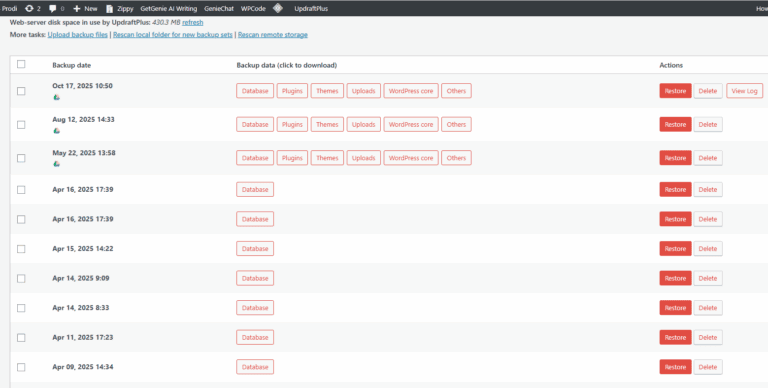The width and height of the screenshot is (768, 388).
Task: Click Upload backup files link
Action: (x=78, y=35)
